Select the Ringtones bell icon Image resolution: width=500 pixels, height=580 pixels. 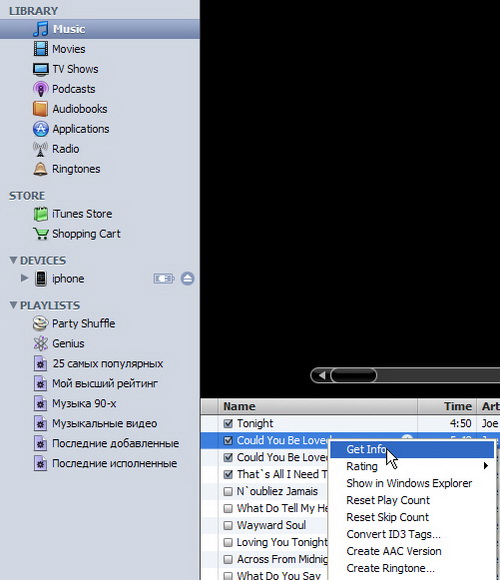pyautogui.click(x=41, y=169)
